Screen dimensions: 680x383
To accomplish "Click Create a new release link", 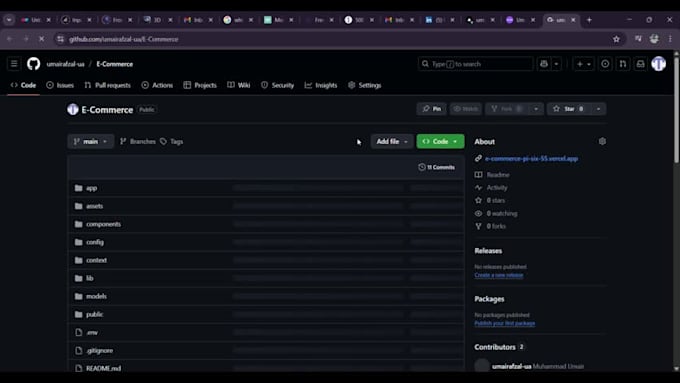I will point(499,275).
